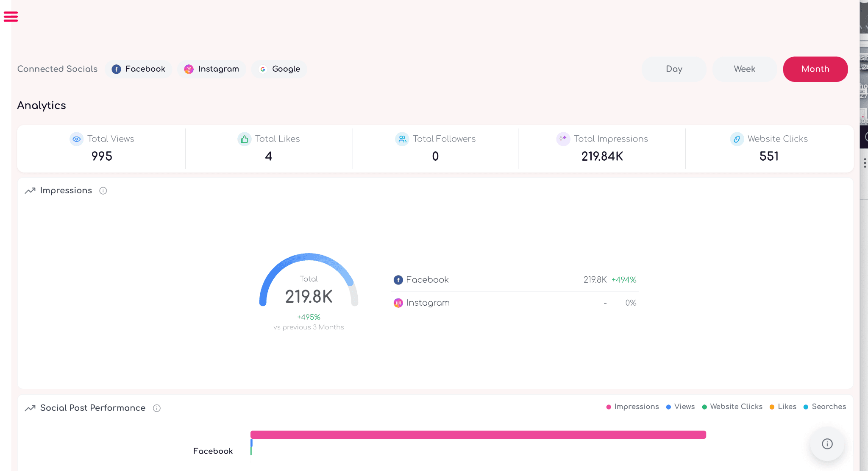Click the vs previous 3 Months text
Viewport: 868px width, 471px height.
tap(309, 327)
